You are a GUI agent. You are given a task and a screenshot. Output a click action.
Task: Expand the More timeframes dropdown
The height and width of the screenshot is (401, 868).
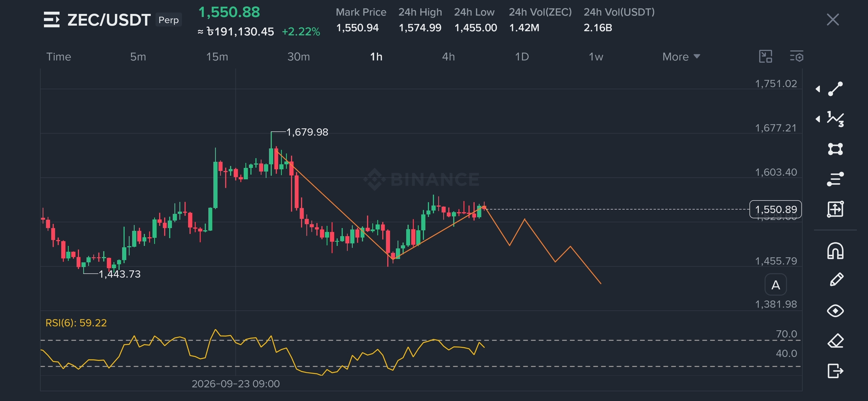click(x=681, y=57)
